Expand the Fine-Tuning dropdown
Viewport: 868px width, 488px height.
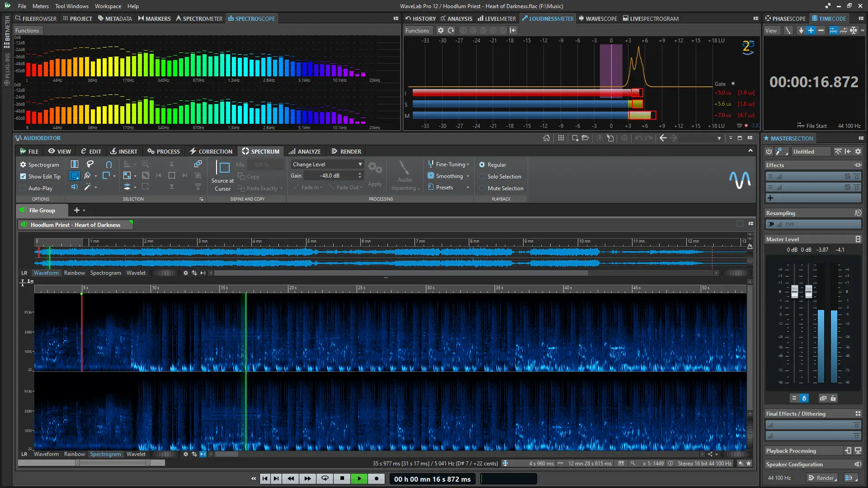tap(467, 164)
